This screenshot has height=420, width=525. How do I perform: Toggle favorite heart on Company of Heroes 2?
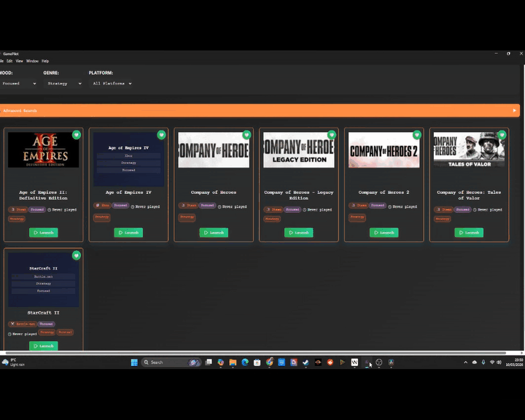416,135
